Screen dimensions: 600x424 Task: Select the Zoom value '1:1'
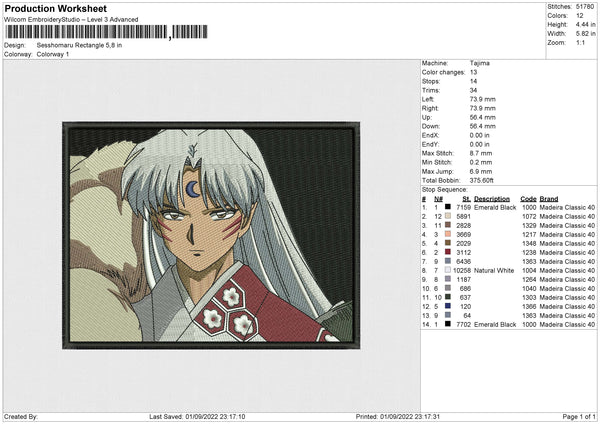coord(580,42)
